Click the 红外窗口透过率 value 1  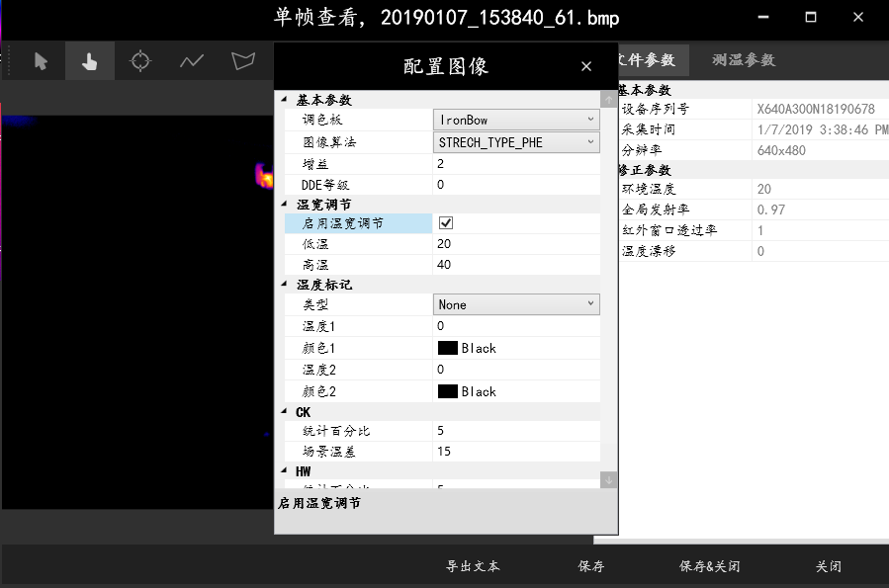(760, 230)
